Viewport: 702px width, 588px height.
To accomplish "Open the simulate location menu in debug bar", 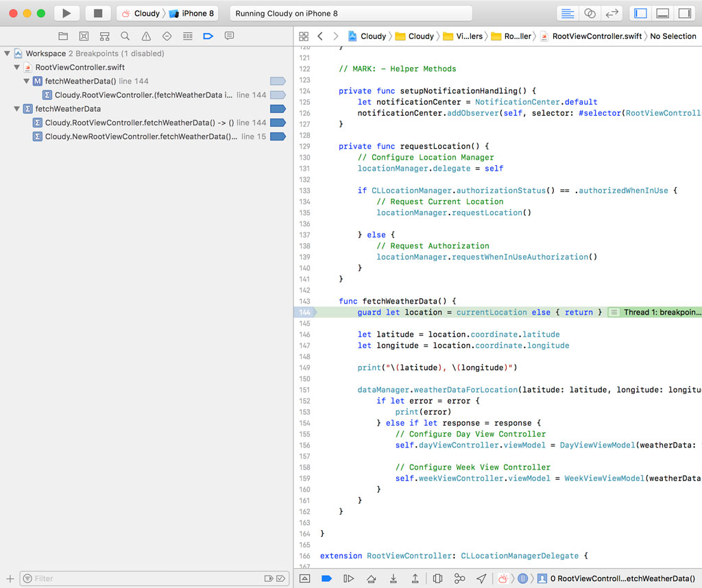I will tap(481, 578).
